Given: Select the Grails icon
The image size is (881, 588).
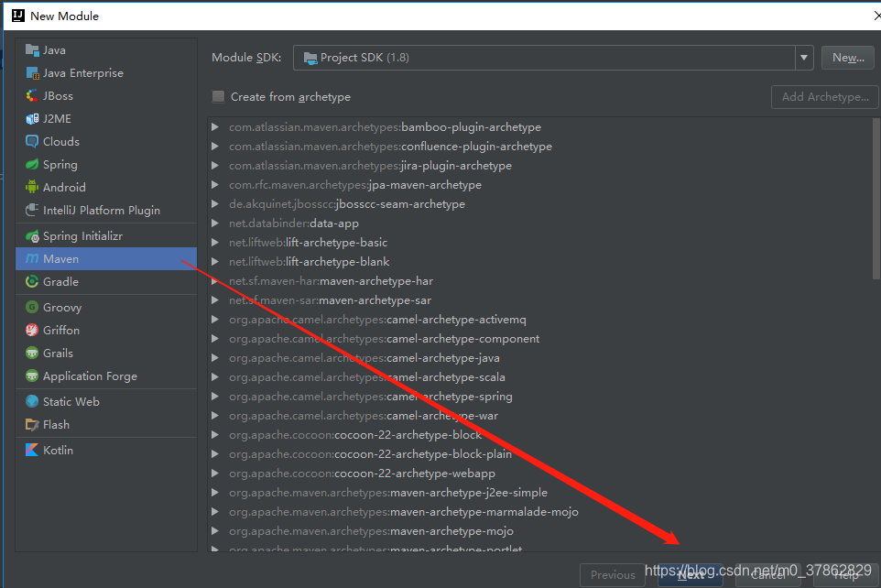Looking at the screenshot, I should (32, 353).
